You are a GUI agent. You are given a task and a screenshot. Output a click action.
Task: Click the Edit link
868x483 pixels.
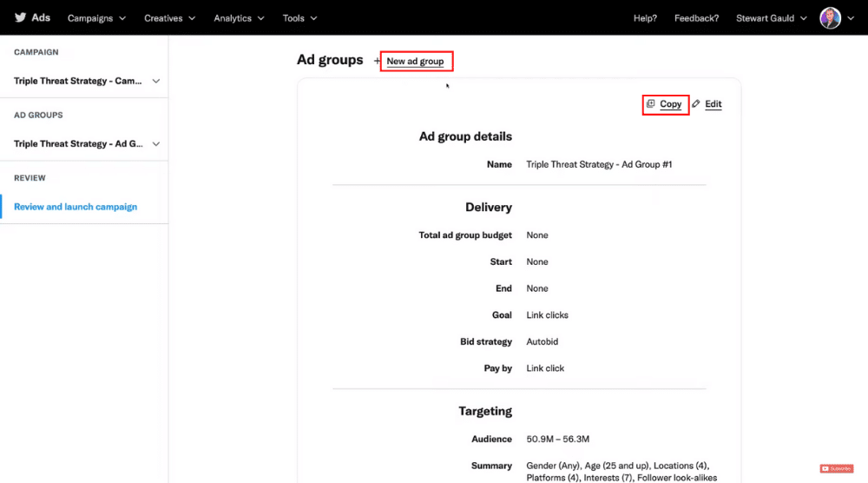[713, 104]
